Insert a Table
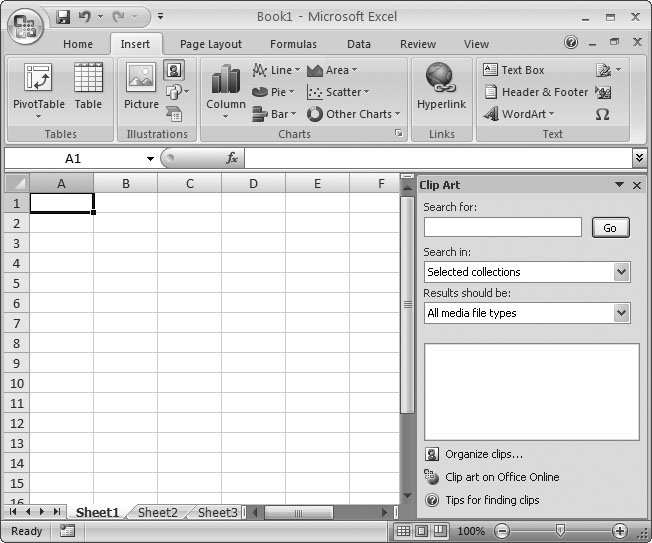This screenshot has height=543, width=652. 88,86
